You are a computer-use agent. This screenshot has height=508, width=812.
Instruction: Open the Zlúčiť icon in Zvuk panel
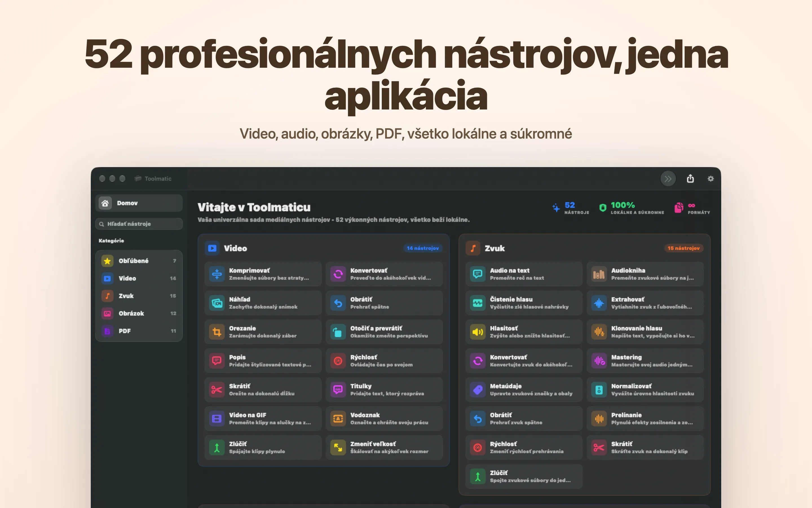pos(477,476)
